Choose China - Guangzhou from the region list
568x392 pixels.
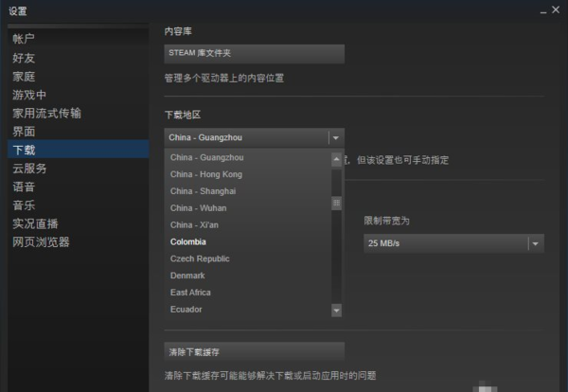pyautogui.click(x=248, y=157)
